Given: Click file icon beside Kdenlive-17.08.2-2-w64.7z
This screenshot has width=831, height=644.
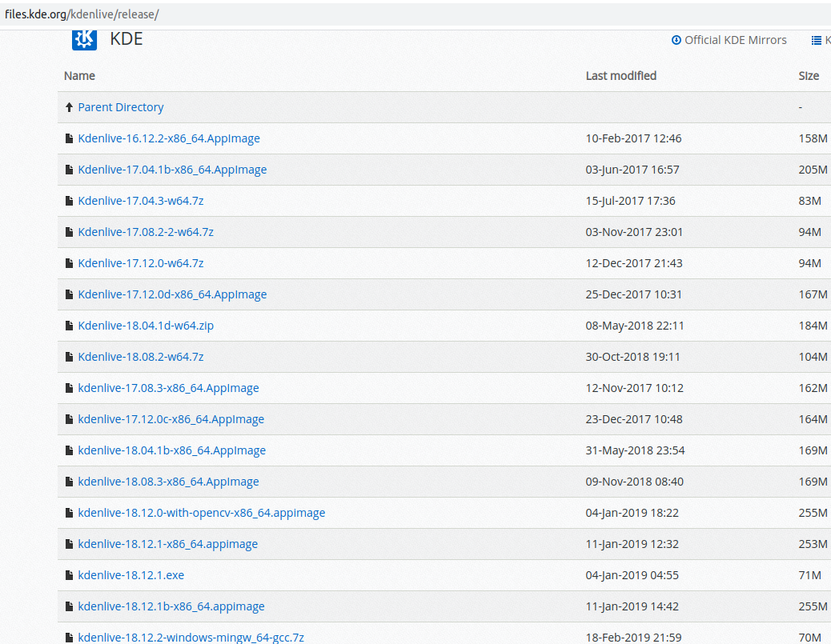Looking at the screenshot, I should [69, 233].
